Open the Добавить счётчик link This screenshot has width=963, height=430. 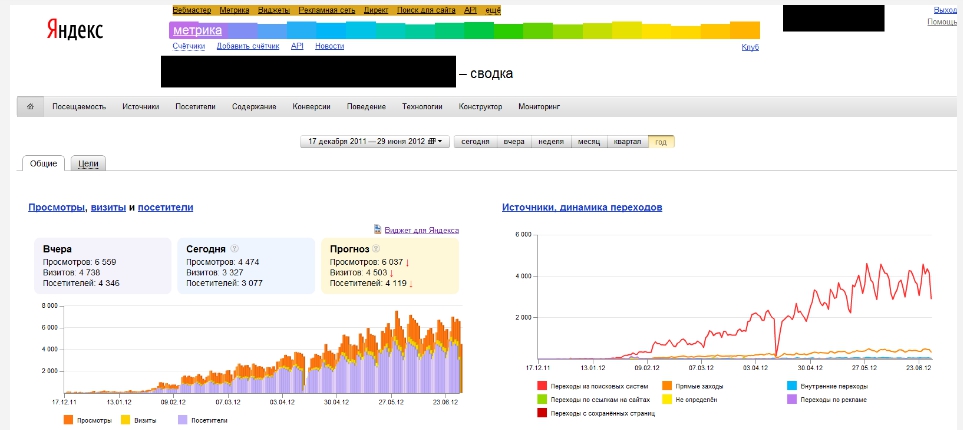tap(248, 46)
